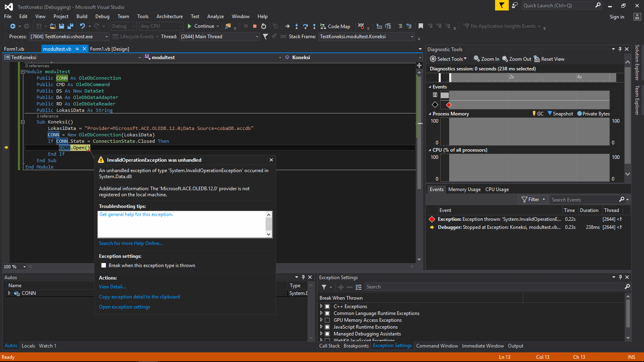
Task: Open Code Map from the toolbar
Action: (336, 26)
